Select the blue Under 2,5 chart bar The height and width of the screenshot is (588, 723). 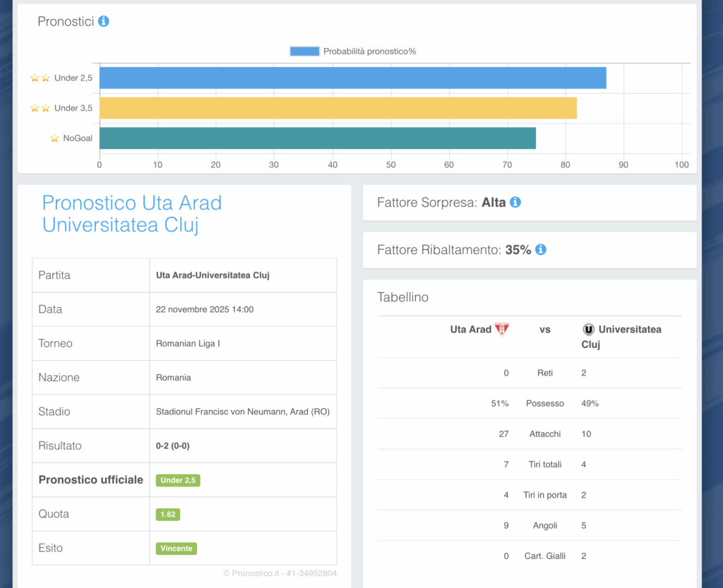coord(352,78)
